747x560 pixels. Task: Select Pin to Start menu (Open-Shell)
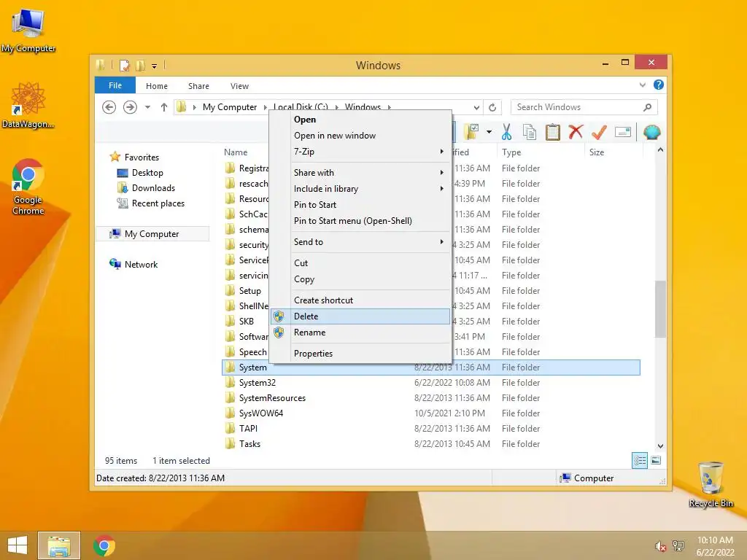click(361, 221)
